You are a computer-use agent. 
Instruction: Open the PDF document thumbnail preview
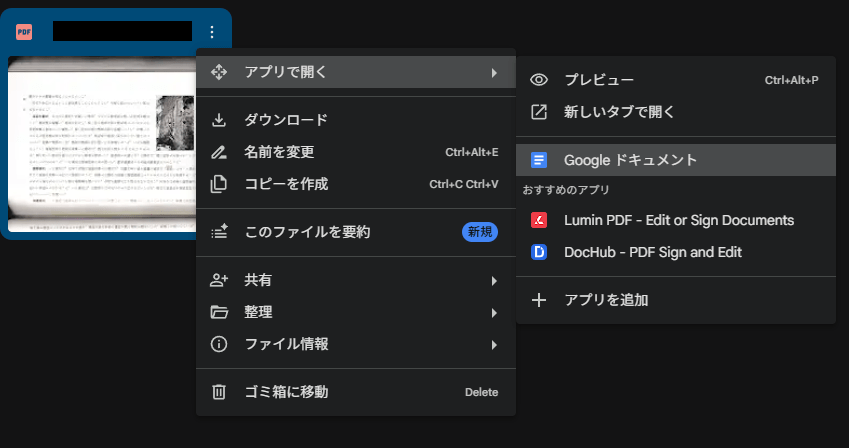(x=102, y=144)
